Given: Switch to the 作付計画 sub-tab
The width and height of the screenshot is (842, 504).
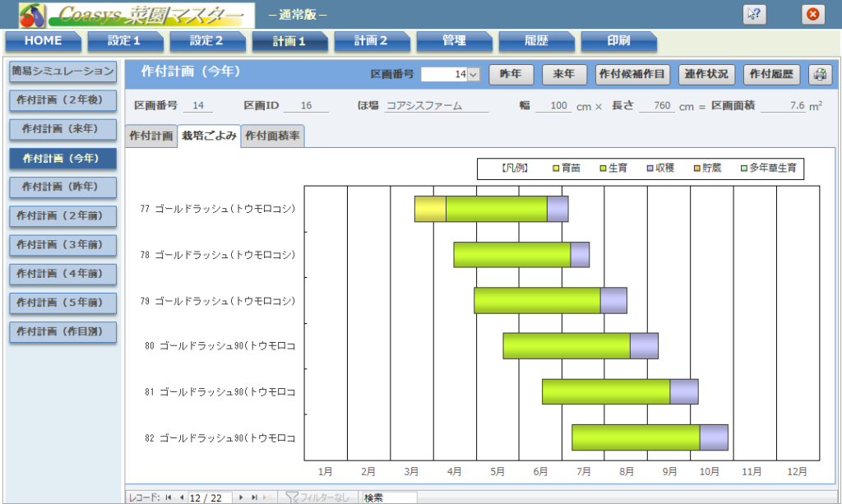Looking at the screenshot, I should click(151, 136).
